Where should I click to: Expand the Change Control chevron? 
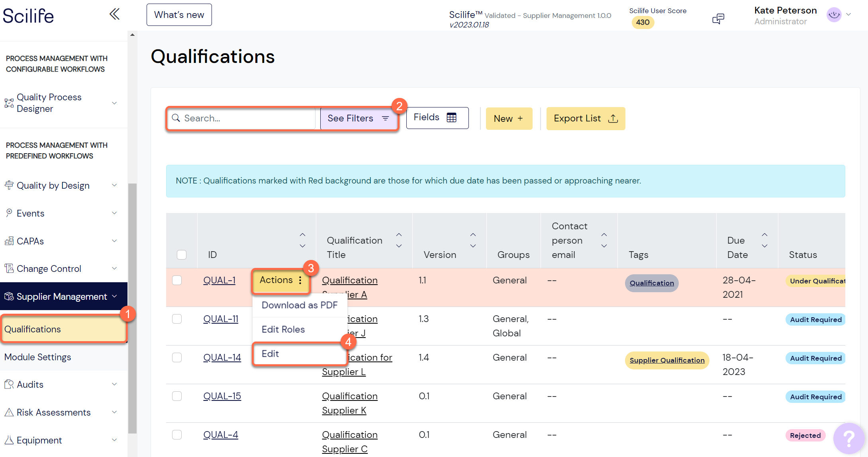(114, 268)
